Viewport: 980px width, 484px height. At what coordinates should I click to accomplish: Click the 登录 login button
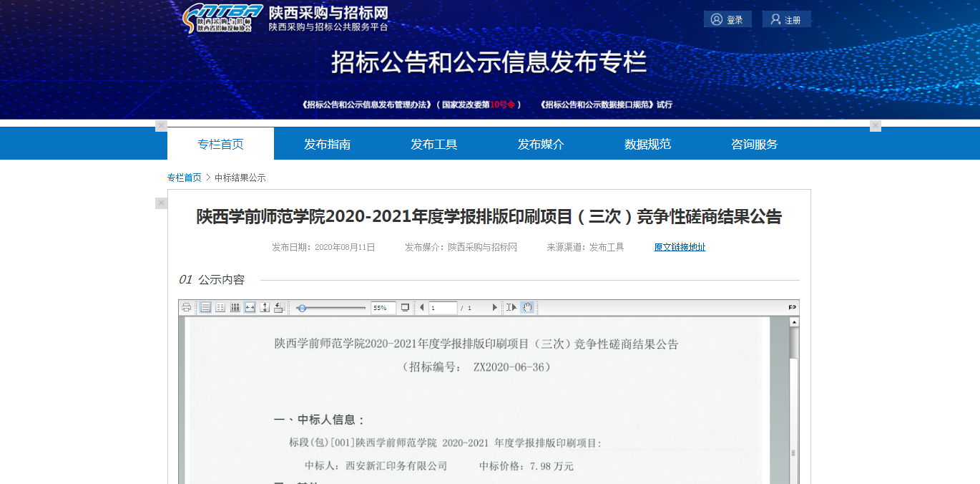(727, 19)
